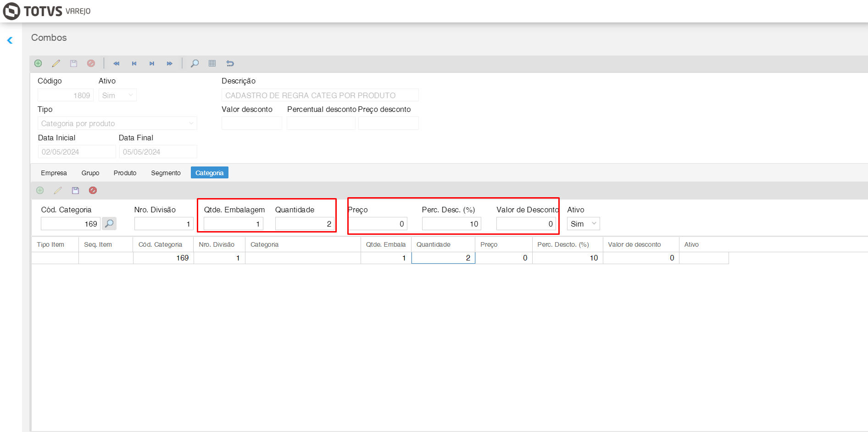Click the Perc. Desc. (%) input field

pyautogui.click(x=451, y=224)
